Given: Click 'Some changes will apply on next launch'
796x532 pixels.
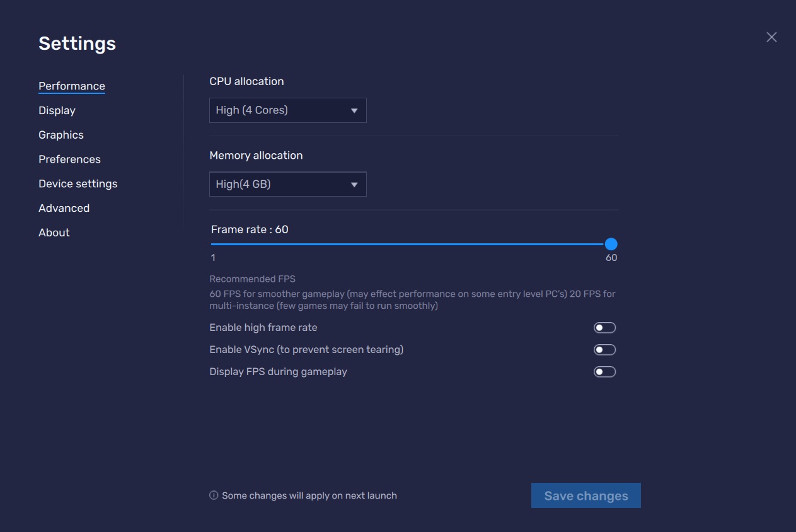Looking at the screenshot, I should (309, 495).
